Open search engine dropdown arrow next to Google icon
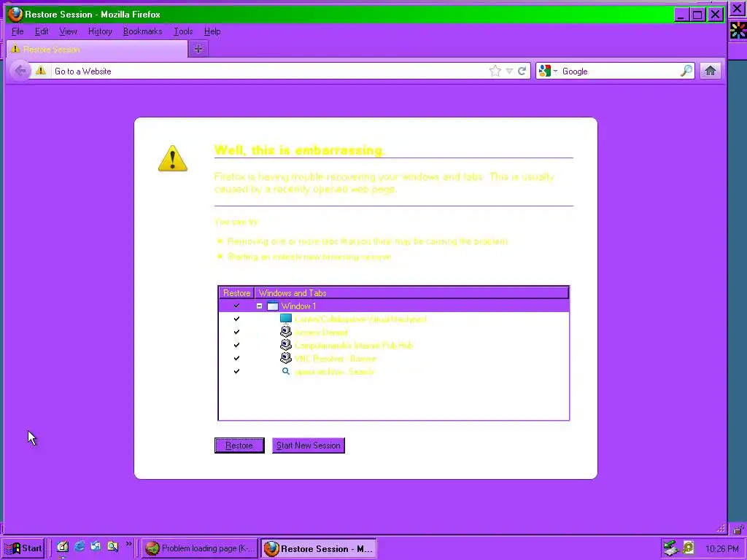Screen dimensions: 747x560 (x=555, y=71)
